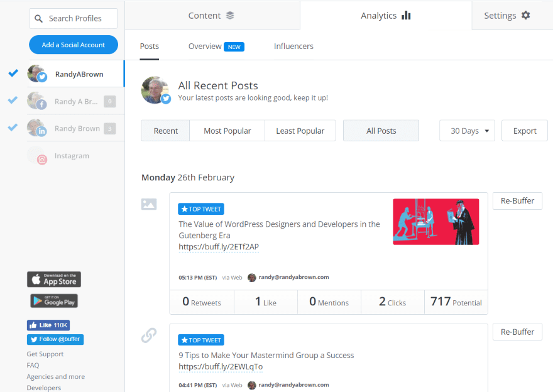Screen dimensions: 553x392
Task: Toggle the Randy A Br... Facebook account checkmark
Action: coord(13,101)
